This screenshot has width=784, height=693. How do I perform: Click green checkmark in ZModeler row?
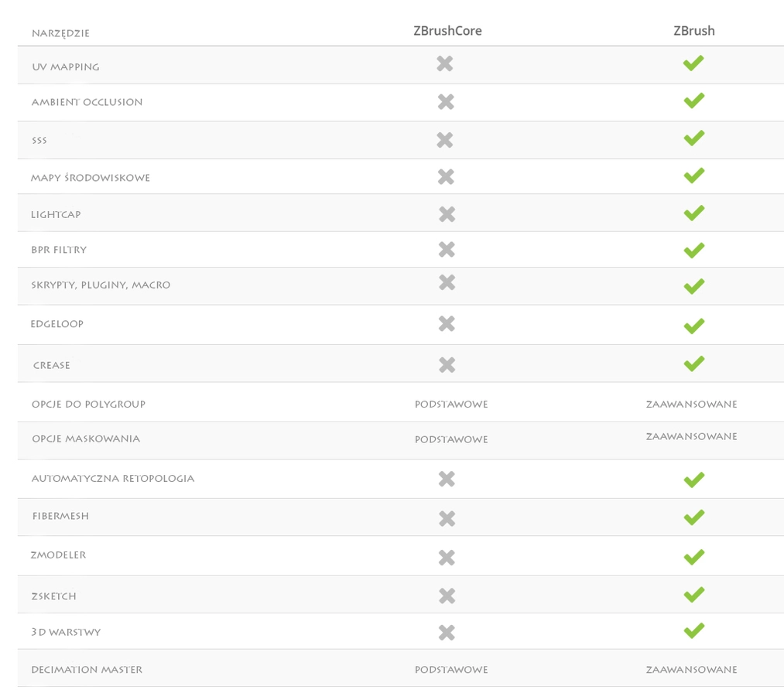tap(694, 557)
